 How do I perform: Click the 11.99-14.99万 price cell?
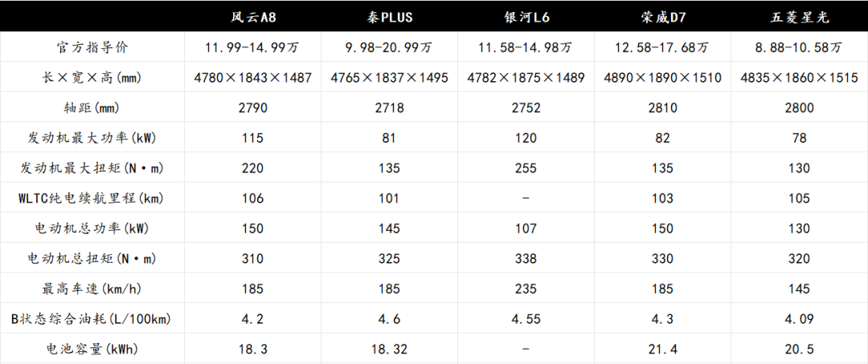(253, 47)
